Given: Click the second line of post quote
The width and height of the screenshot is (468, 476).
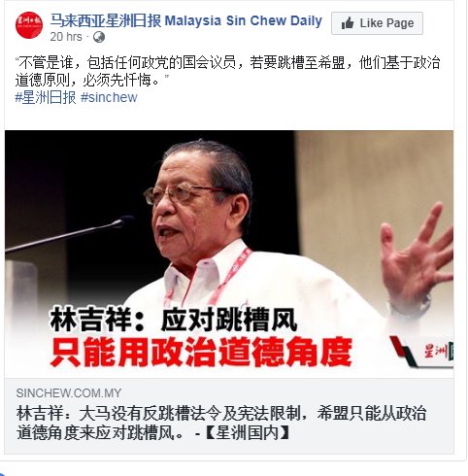Looking at the screenshot, I should 92,80.
